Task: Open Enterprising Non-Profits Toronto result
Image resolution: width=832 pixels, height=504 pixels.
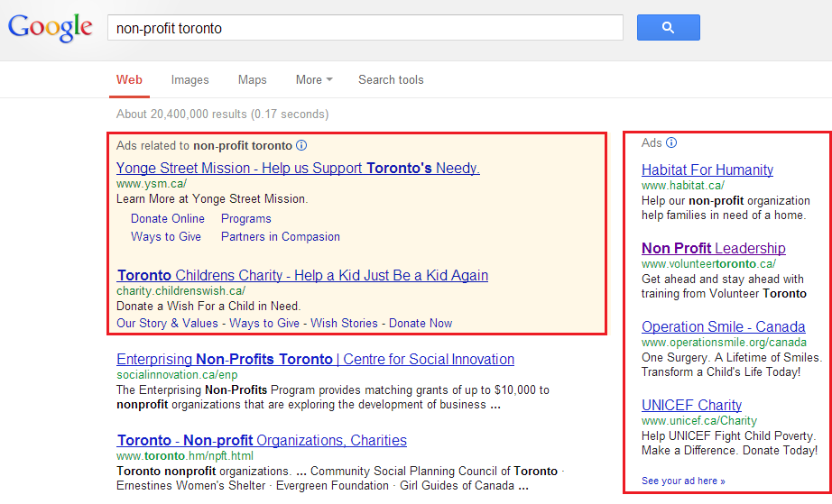Action: pyautogui.click(x=315, y=359)
